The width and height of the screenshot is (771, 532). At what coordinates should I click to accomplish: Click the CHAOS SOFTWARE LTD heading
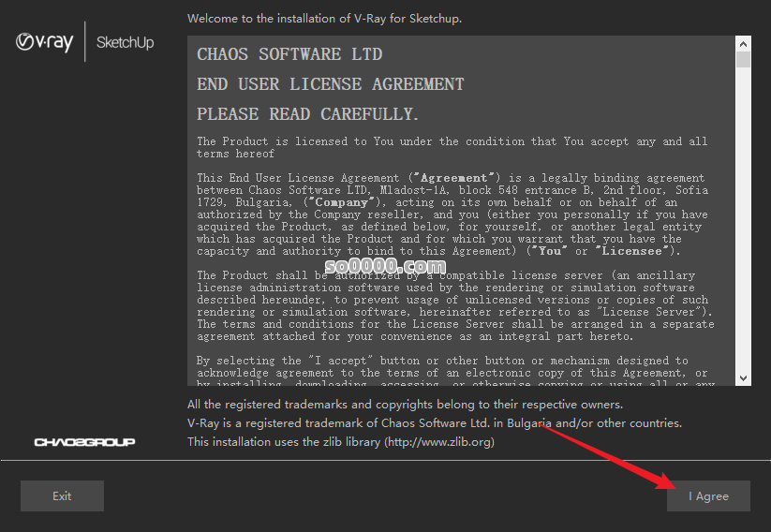(x=289, y=54)
